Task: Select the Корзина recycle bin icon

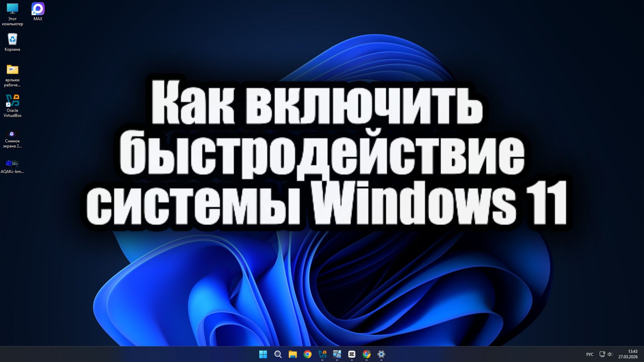Action: click(12, 42)
